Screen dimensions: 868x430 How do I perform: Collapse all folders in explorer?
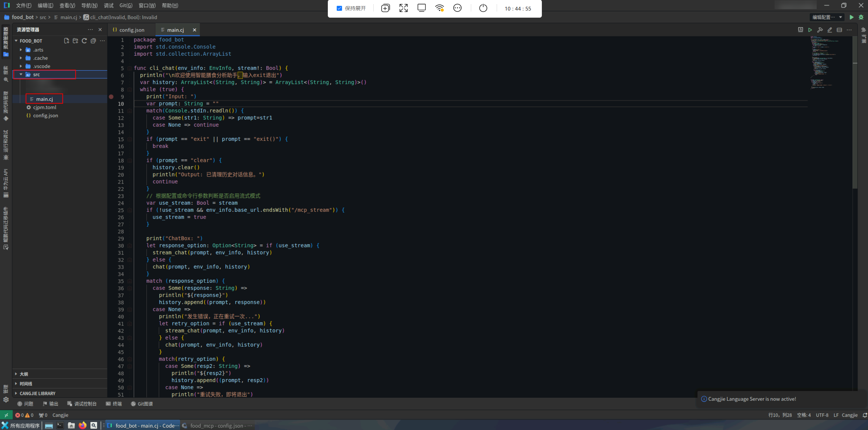pyautogui.click(x=93, y=41)
